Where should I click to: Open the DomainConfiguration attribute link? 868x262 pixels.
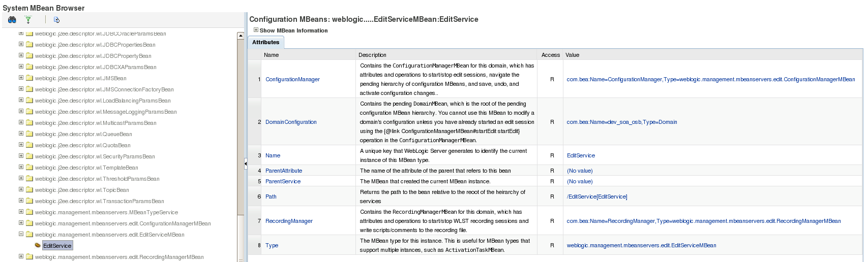[x=291, y=122]
